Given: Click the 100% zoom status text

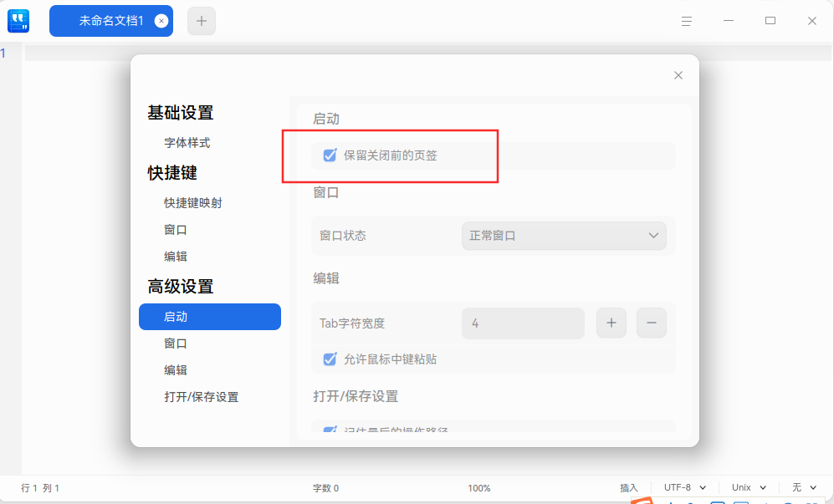Looking at the screenshot, I should coord(479,488).
